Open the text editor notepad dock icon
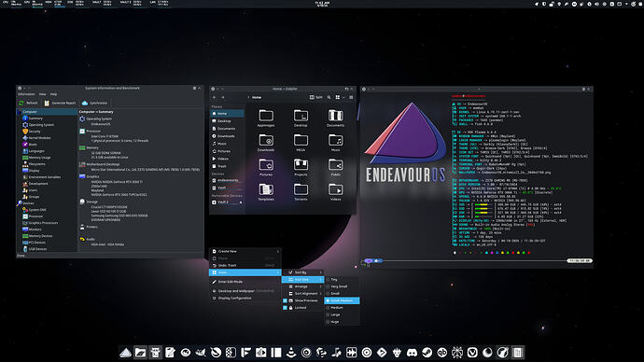Image resolution: width=644 pixels, height=362 pixels. [x=170, y=352]
